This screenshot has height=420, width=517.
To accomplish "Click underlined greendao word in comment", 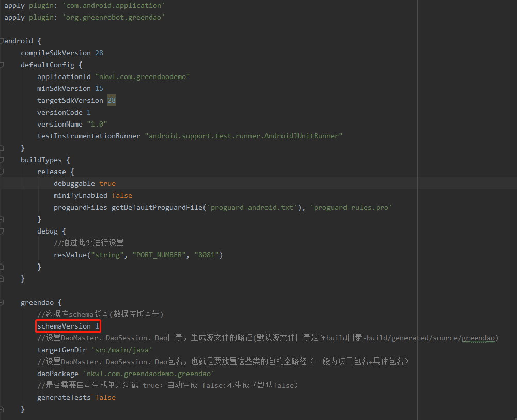I will tap(478, 338).
